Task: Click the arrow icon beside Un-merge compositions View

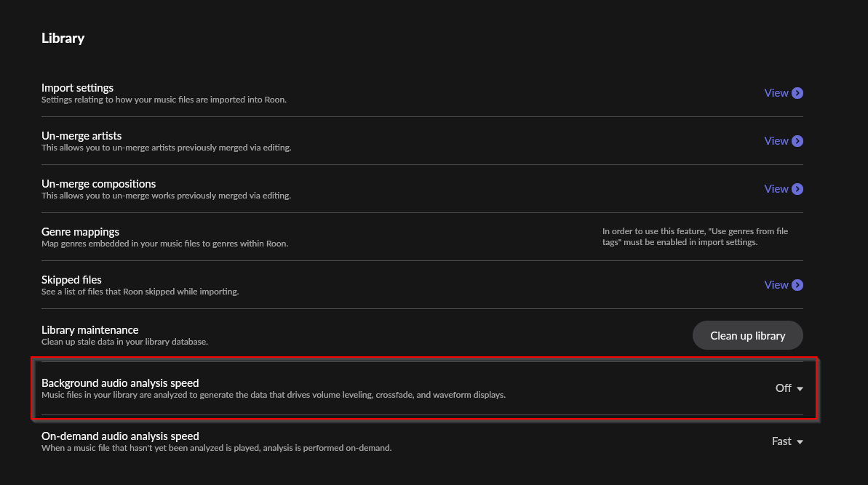Action: pos(798,188)
